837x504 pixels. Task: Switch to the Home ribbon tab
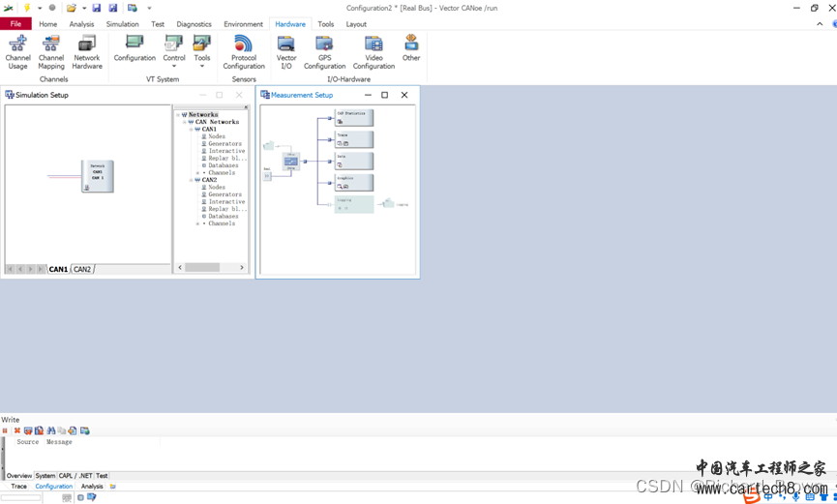coord(48,24)
